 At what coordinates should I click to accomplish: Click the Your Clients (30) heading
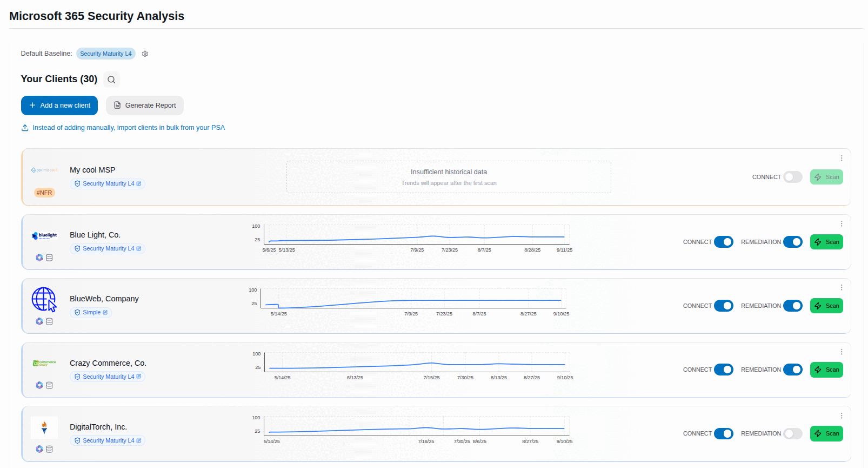59,79
